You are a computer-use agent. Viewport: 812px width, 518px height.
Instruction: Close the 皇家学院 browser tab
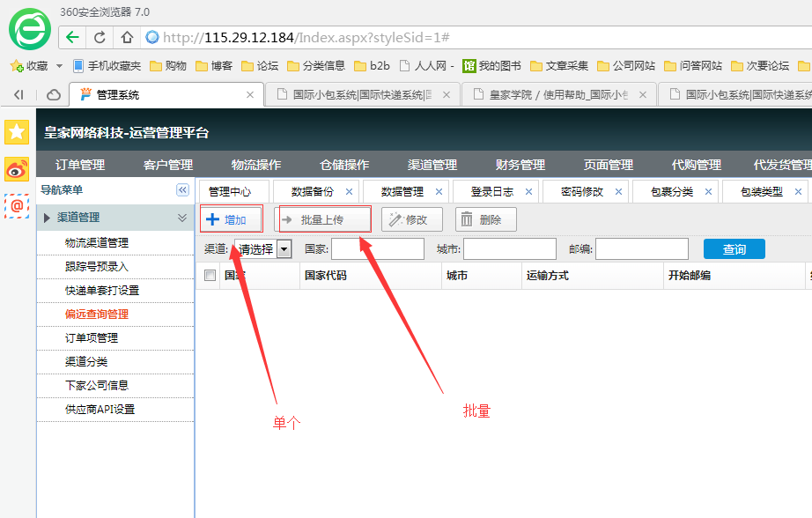(643, 95)
